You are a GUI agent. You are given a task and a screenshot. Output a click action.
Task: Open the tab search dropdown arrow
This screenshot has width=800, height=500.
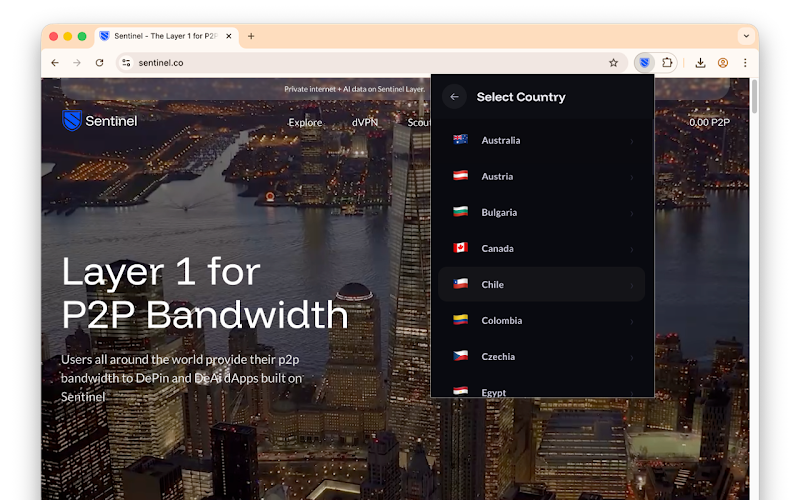pos(746,36)
